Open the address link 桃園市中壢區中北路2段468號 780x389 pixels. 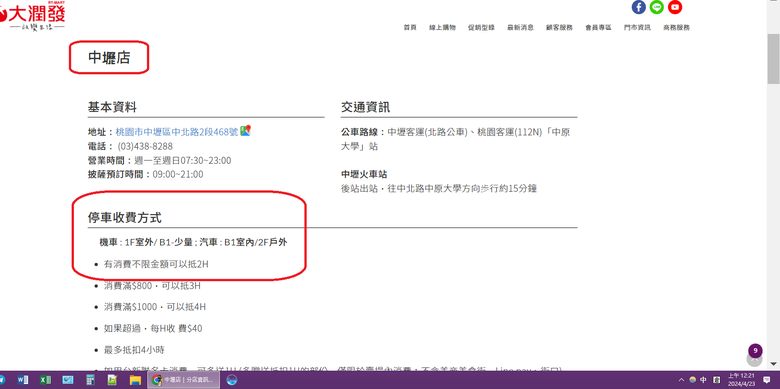pyautogui.click(x=177, y=132)
